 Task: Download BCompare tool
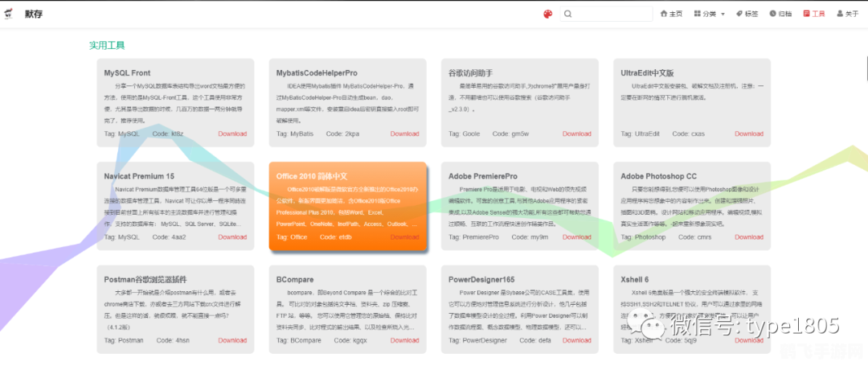point(404,340)
